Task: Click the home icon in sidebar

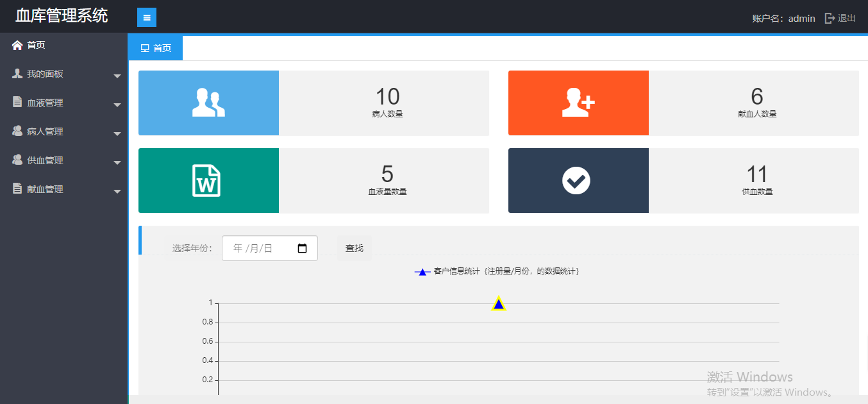Action: pyautogui.click(x=17, y=45)
